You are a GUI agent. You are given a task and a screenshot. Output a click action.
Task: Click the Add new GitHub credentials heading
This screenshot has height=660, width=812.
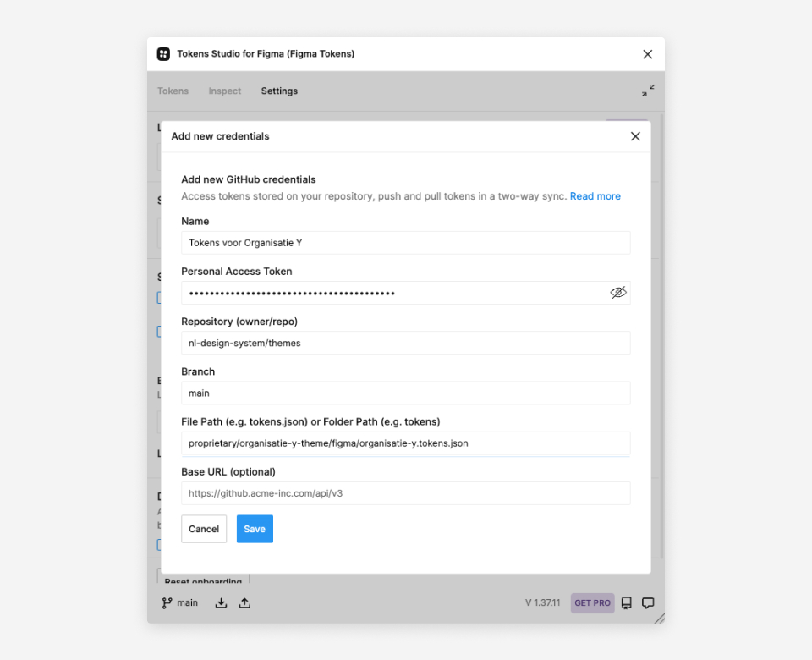click(x=249, y=179)
